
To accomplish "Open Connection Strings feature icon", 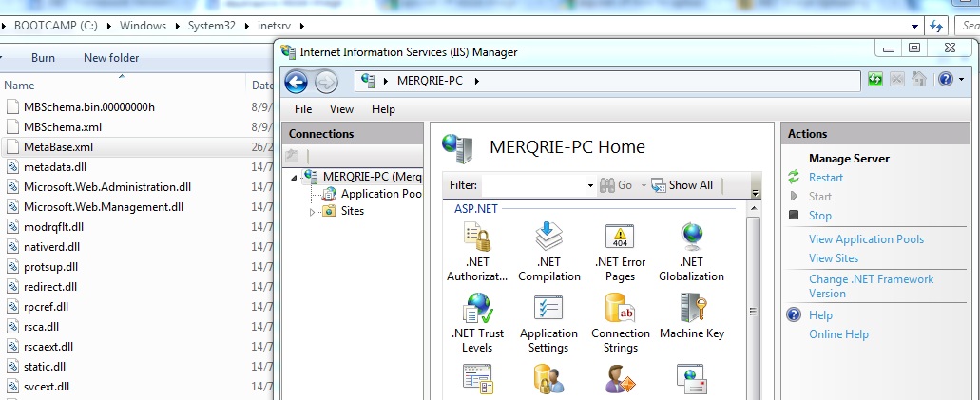I will coord(620,308).
